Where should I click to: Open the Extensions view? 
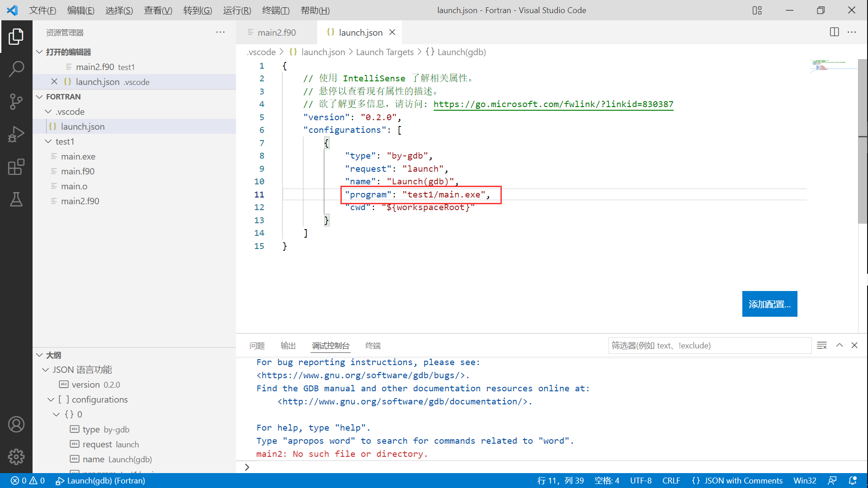point(16,167)
